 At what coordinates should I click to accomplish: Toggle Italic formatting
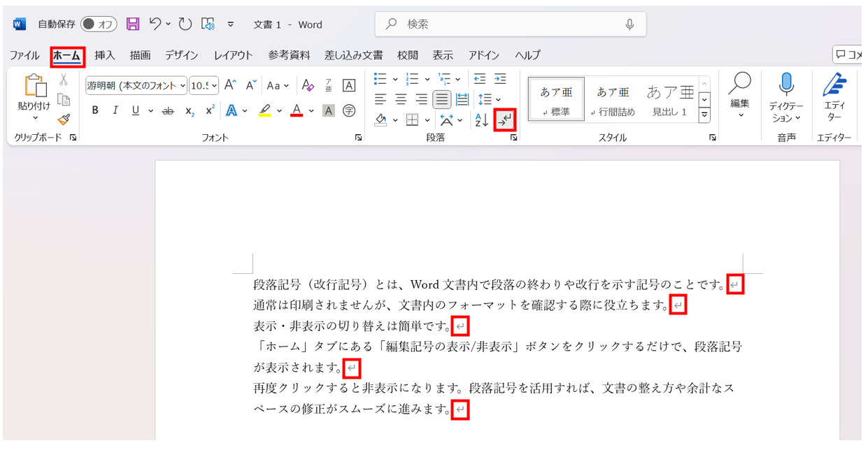[115, 110]
